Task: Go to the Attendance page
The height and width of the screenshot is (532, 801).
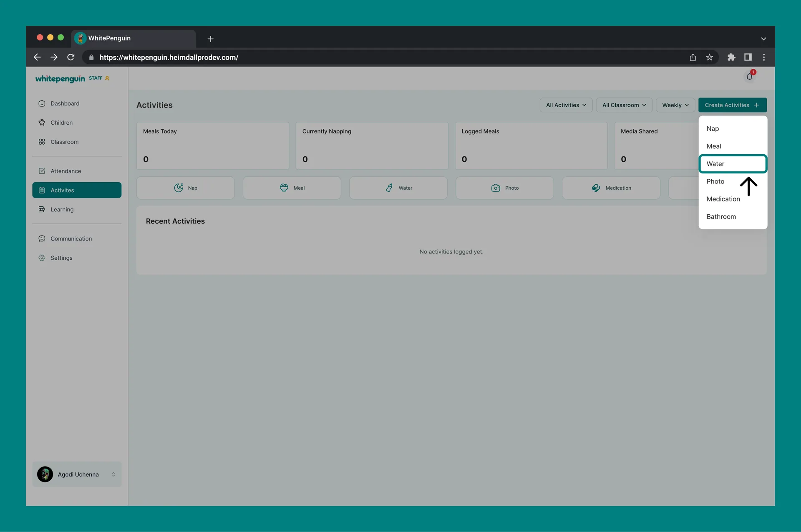Action: point(77,171)
